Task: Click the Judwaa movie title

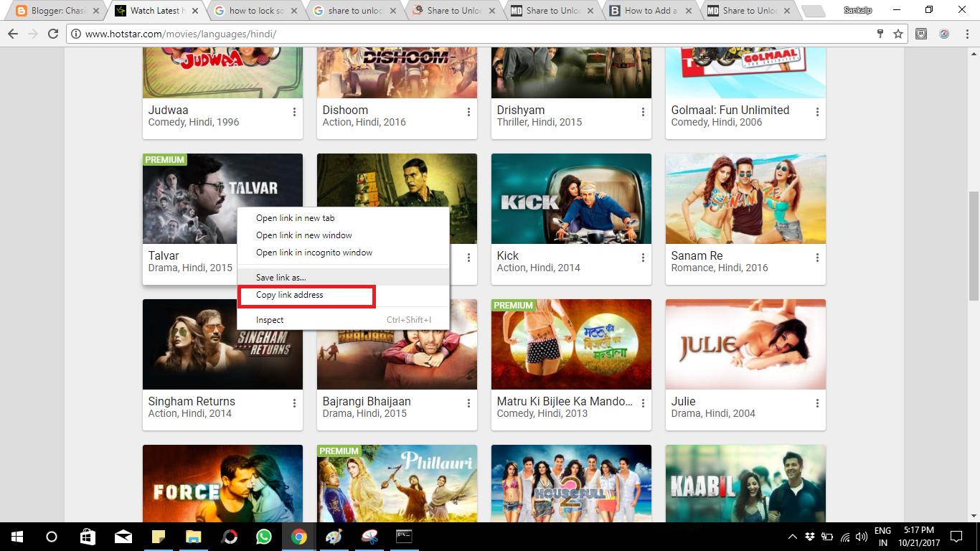Action: pyautogui.click(x=169, y=110)
